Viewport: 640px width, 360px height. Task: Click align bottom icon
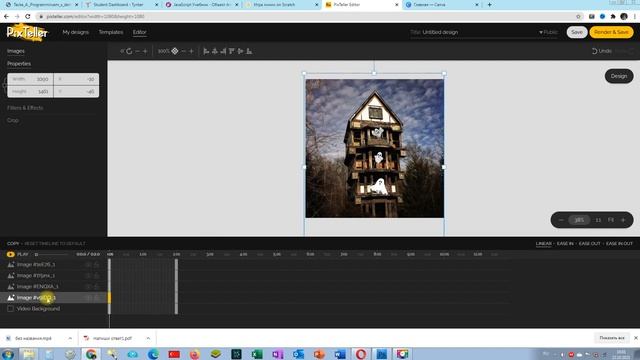pyautogui.click(x=249, y=51)
